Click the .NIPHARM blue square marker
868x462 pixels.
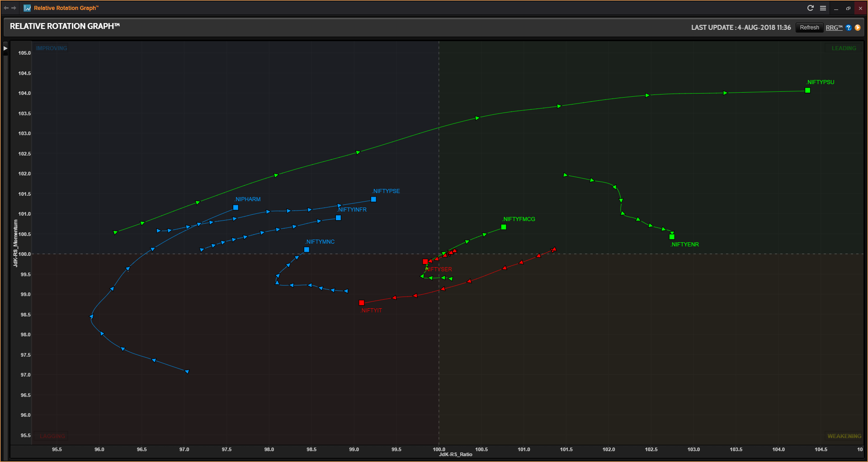(236, 207)
